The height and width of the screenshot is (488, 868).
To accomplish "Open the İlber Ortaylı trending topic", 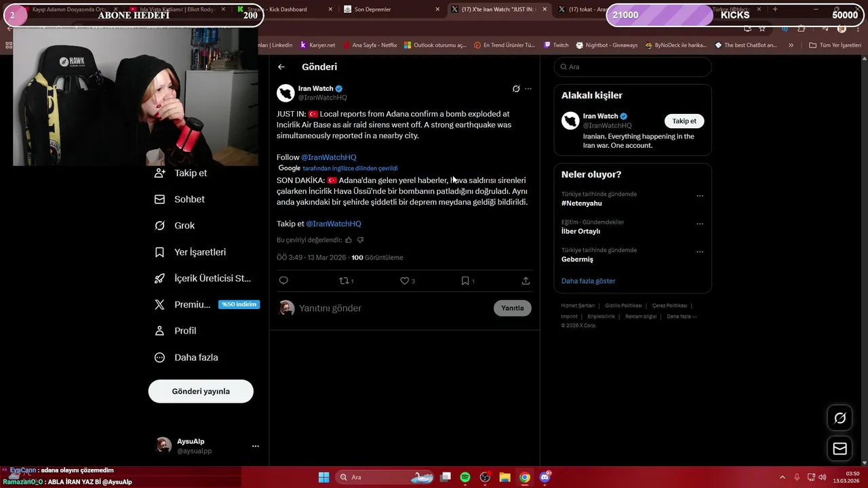I will 580,231.
